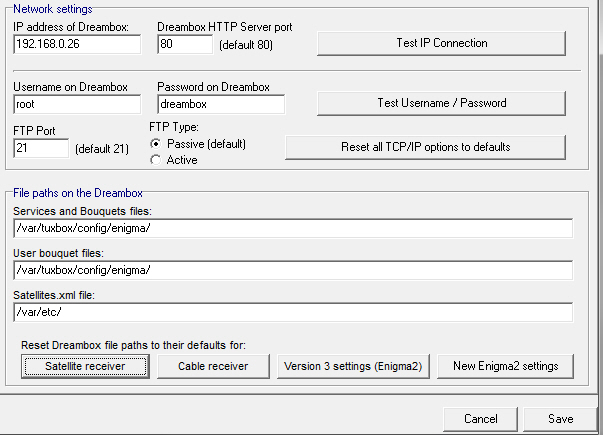Focus the IP address of Dreambox field
Viewport: 603px width, 435px height.
point(77,44)
